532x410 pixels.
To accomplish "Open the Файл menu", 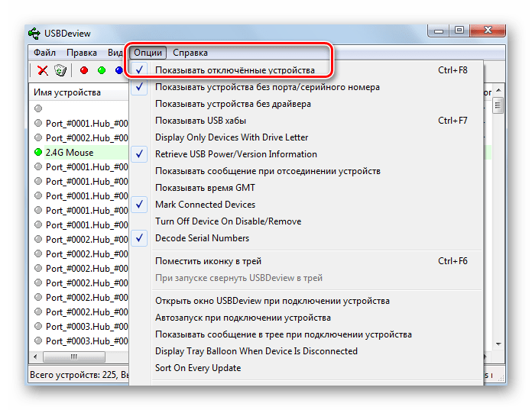I will tap(44, 53).
